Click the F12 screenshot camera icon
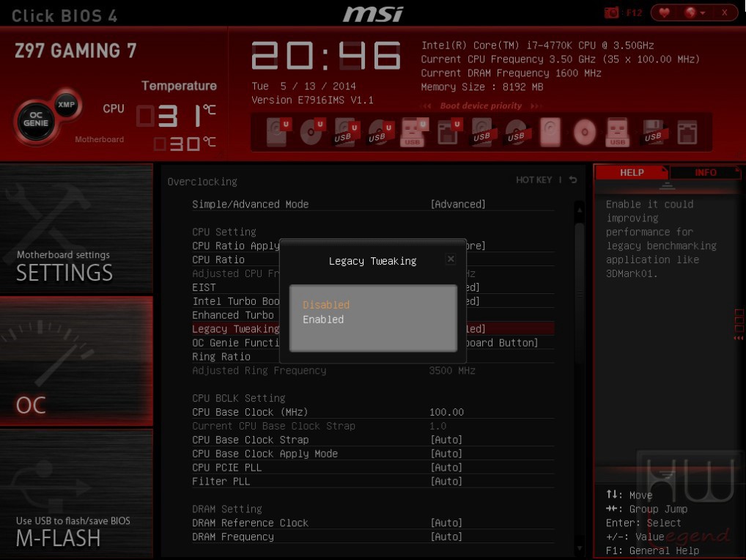 tap(611, 13)
